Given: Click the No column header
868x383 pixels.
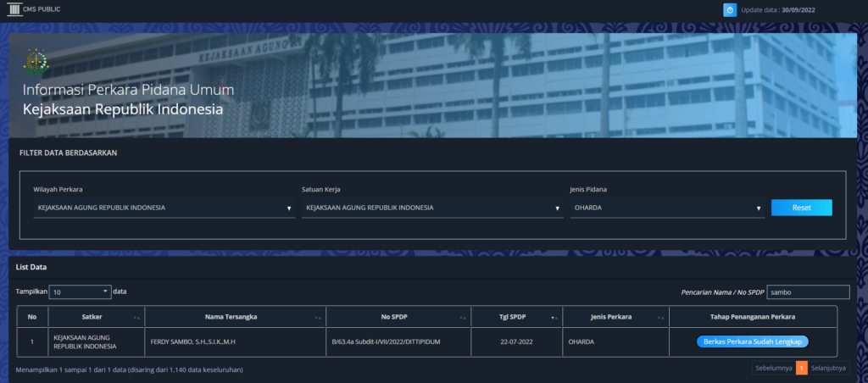Looking at the screenshot, I should [x=32, y=317].
